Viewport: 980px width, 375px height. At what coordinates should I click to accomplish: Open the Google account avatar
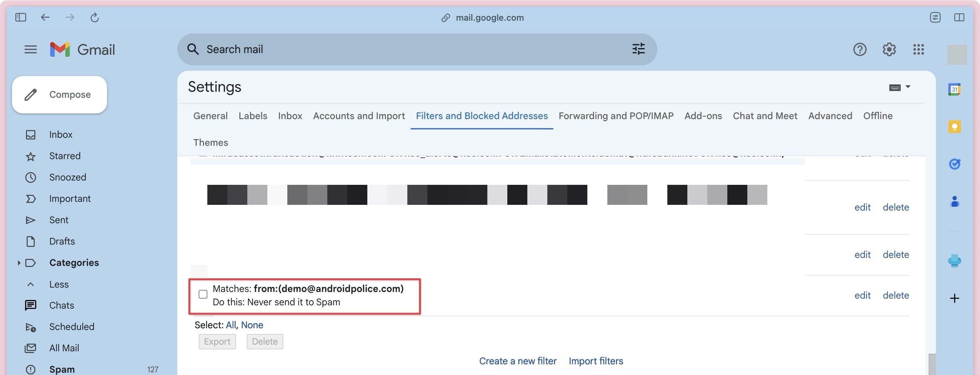pyautogui.click(x=957, y=54)
